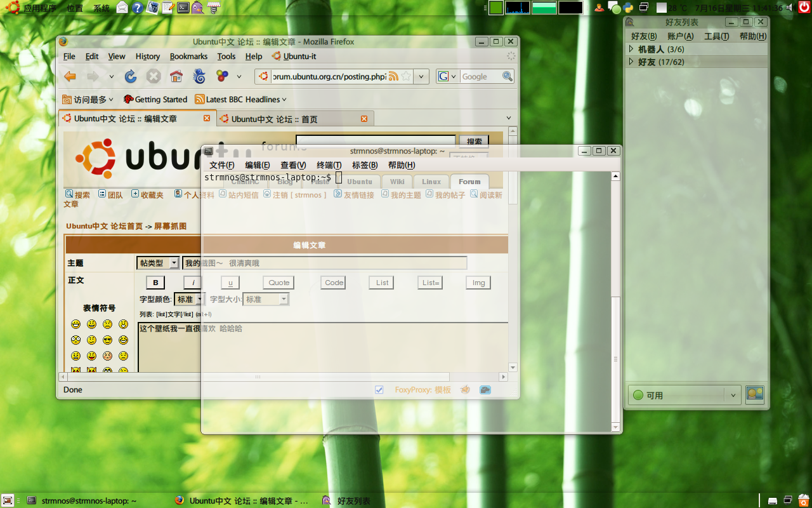The width and height of the screenshot is (812, 508).
Task: Launch Pidgin from purple bird panel icon
Action: click(x=198, y=8)
